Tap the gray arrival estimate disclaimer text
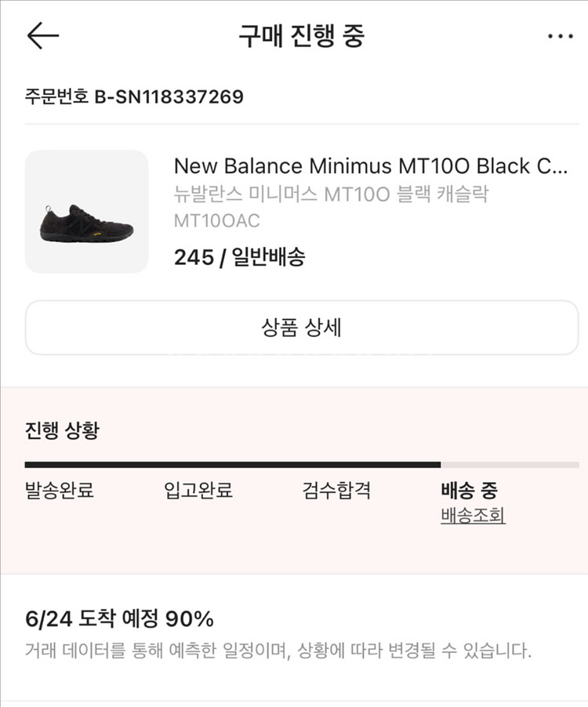This screenshot has height=707, width=588. (x=278, y=651)
